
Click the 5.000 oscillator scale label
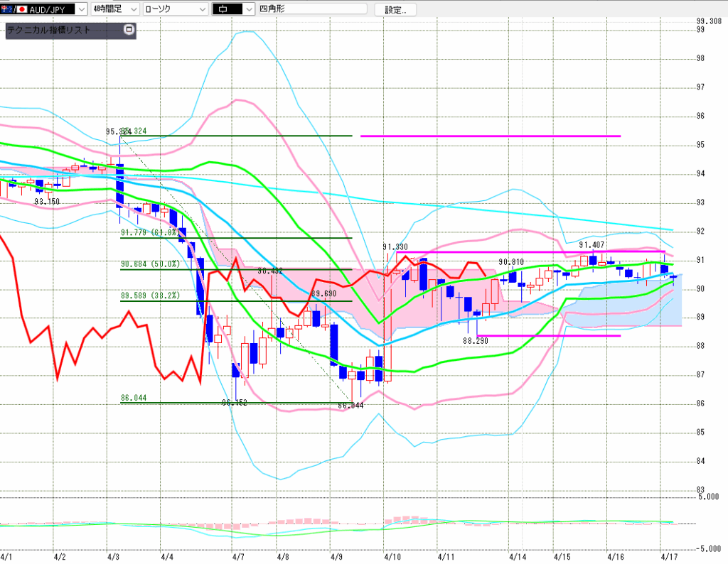pos(709,497)
